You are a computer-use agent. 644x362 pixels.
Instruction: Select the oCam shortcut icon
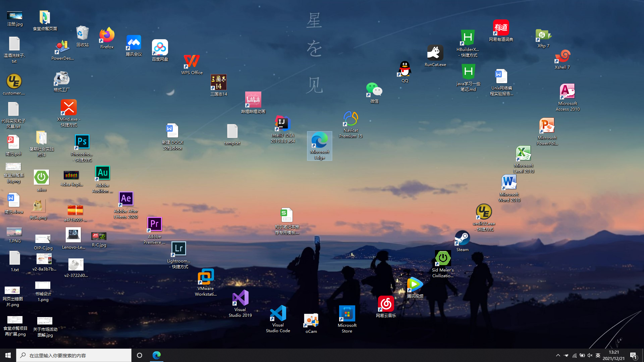311,323
